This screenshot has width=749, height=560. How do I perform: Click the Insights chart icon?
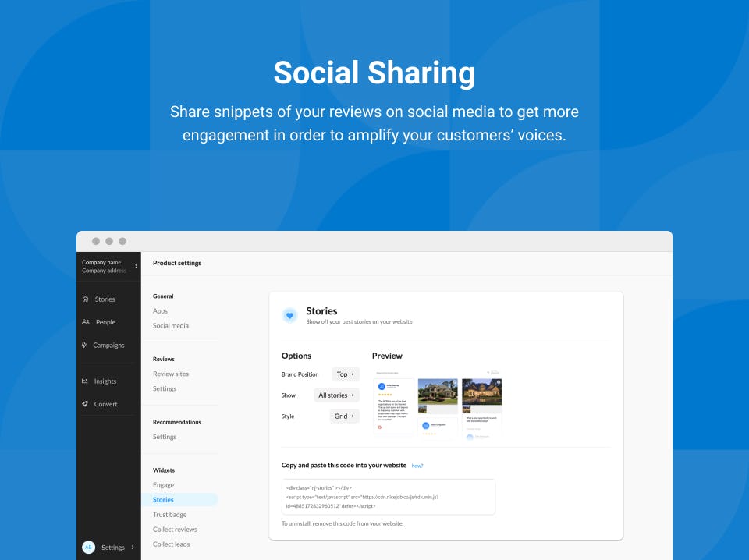pyautogui.click(x=85, y=381)
